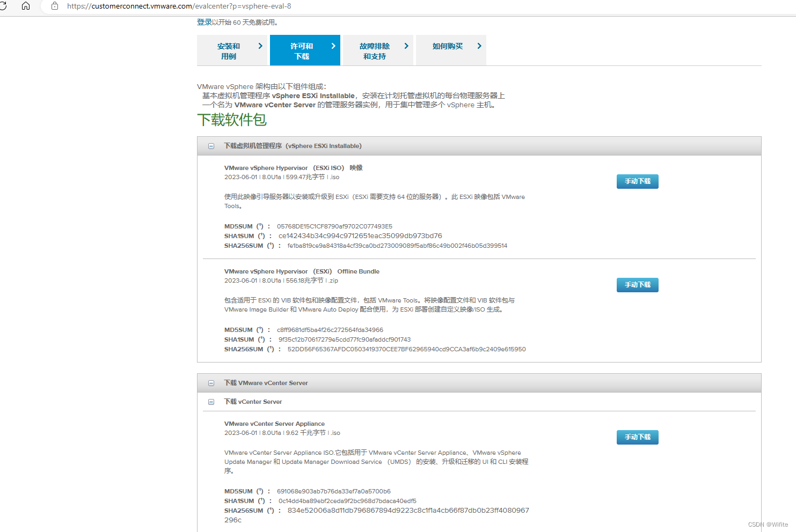Click the 登录 login link
The image size is (796, 532).
pyautogui.click(x=204, y=23)
